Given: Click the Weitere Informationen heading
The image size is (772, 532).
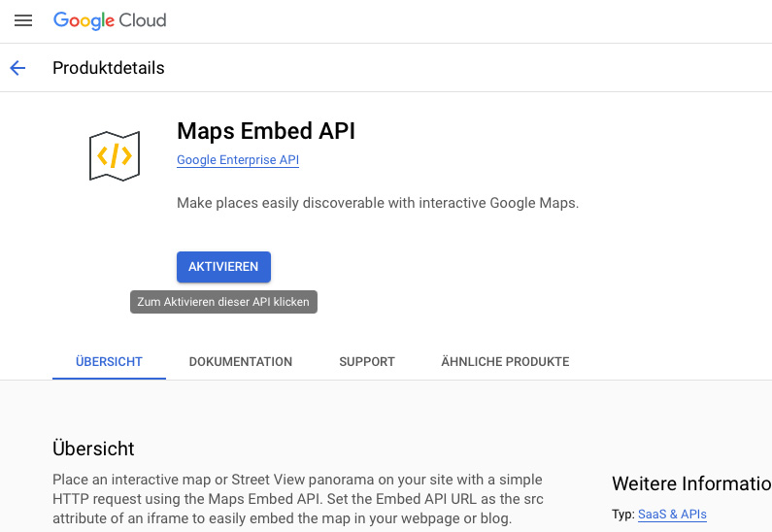Looking at the screenshot, I should (x=691, y=483).
